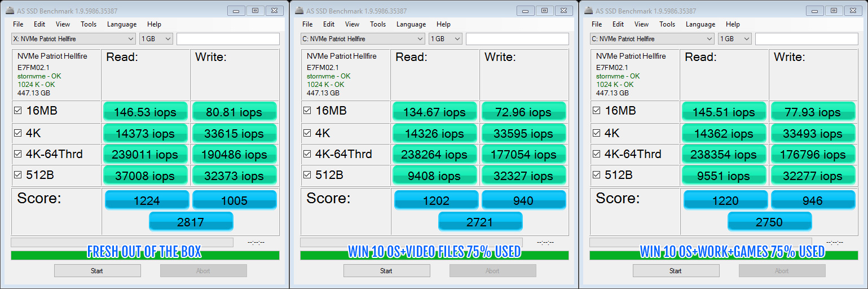Minimize the left AS SSD Benchmark window
Screen dimensions: 868x289
click(236, 11)
